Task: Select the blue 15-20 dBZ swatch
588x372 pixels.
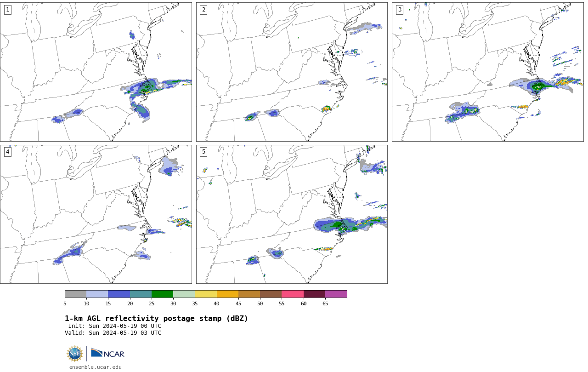Action: tap(119, 294)
